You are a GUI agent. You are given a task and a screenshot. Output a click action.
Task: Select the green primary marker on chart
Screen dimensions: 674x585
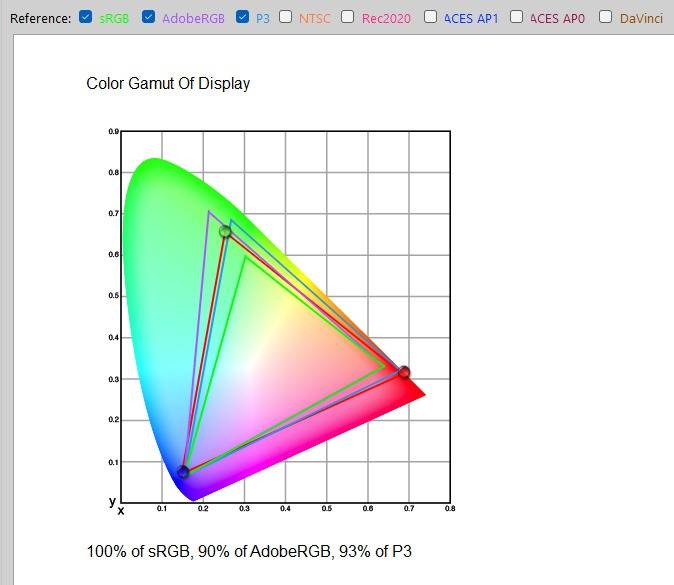(225, 232)
